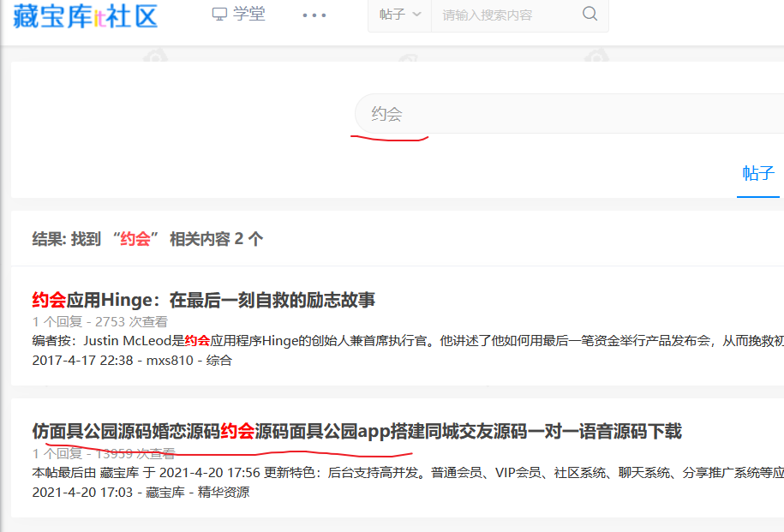
Task: Open the three-dots more menu
Action: [x=314, y=15]
